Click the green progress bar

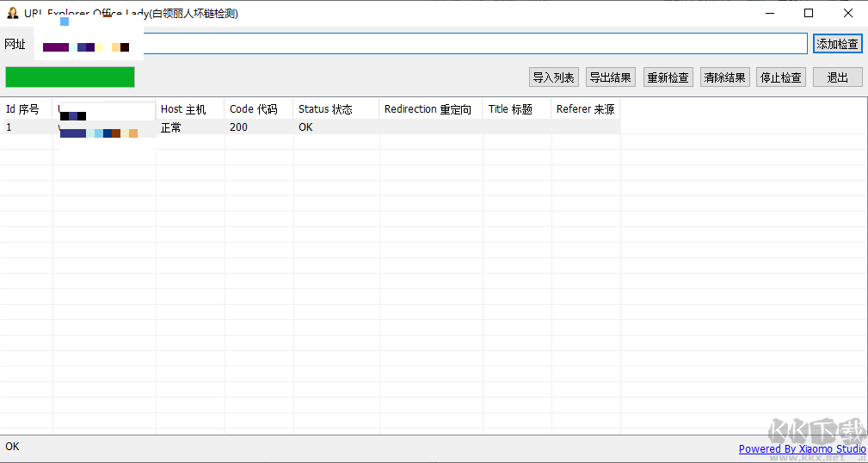coord(70,77)
